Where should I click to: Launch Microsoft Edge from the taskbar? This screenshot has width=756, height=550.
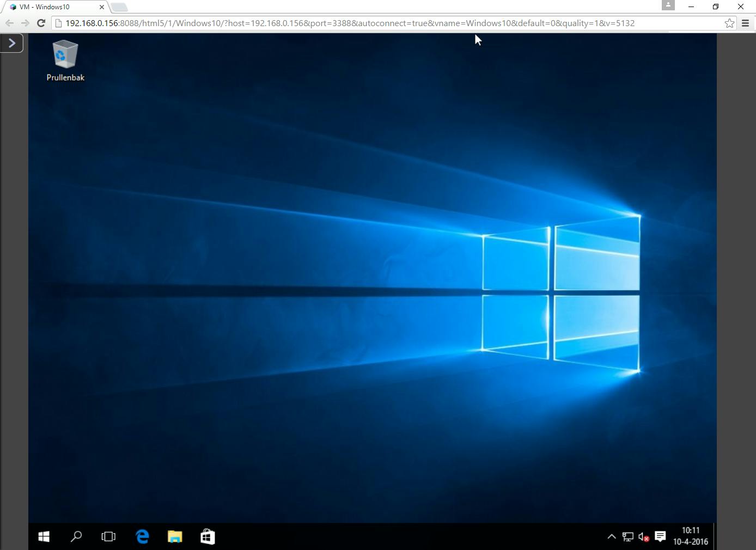pyautogui.click(x=142, y=537)
